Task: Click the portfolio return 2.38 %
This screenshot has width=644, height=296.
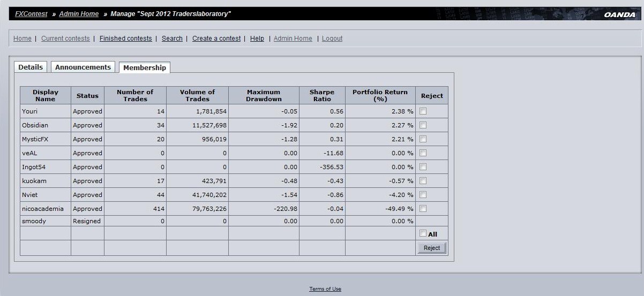Action: point(402,111)
